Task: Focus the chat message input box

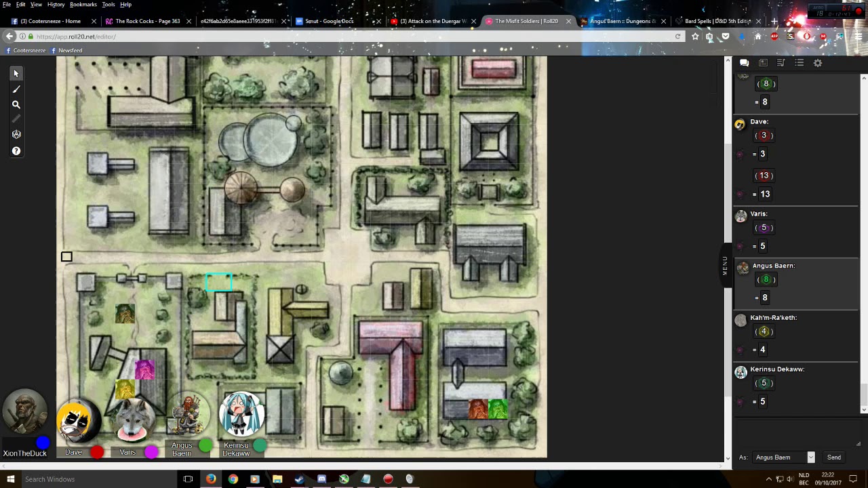Action: (797, 434)
